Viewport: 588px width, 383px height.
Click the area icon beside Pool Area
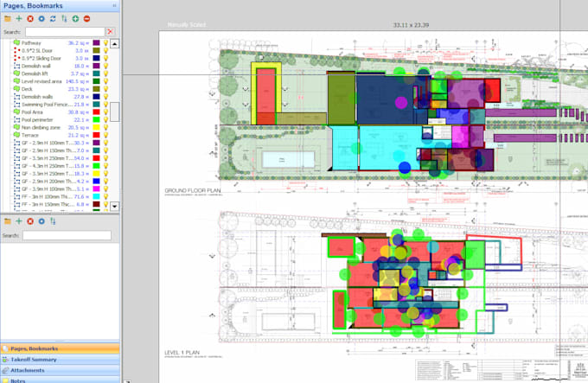tap(17, 112)
